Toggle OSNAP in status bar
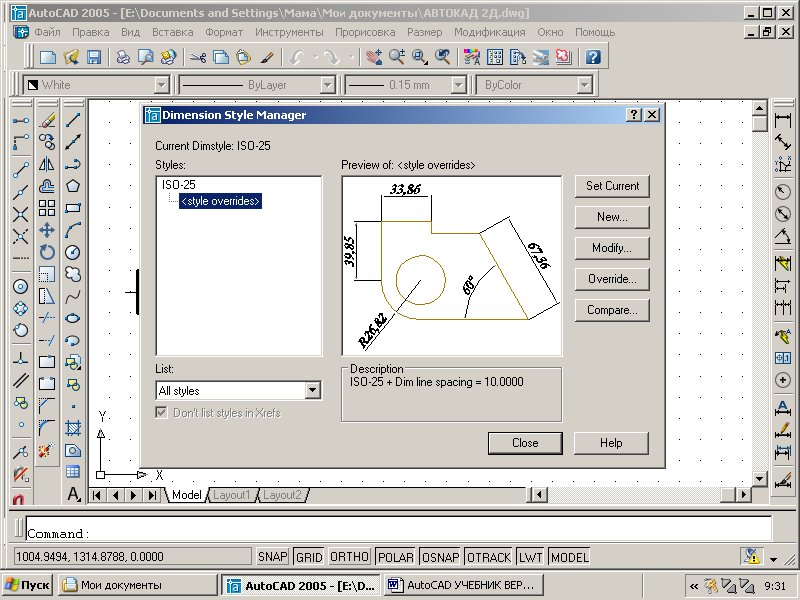The width and height of the screenshot is (800, 600). pyautogui.click(x=440, y=557)
